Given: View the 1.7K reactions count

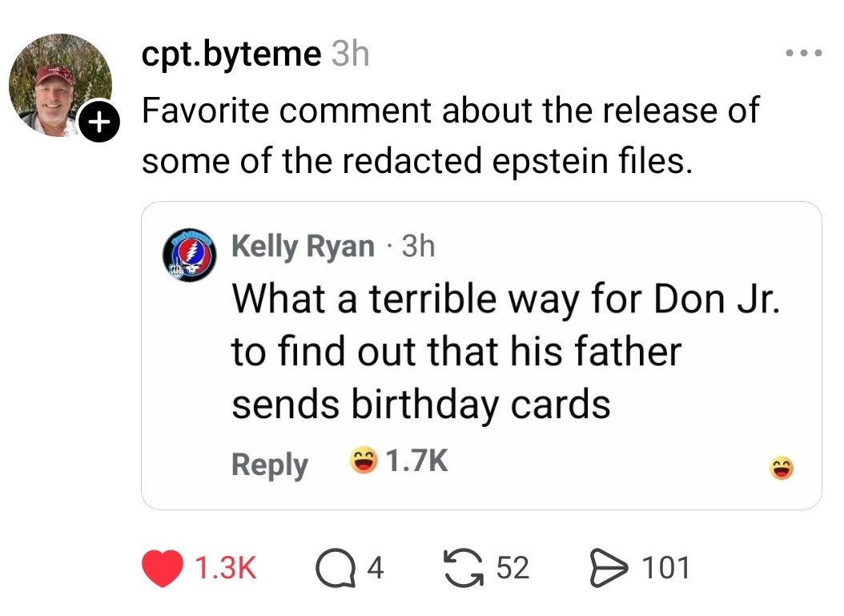Looking at the screenshot, I should 416,461.
